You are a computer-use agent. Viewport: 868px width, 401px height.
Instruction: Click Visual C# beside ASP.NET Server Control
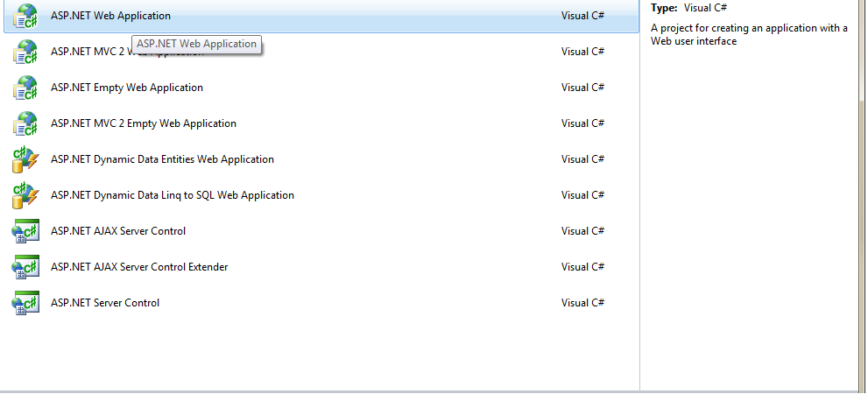point(582,303)
